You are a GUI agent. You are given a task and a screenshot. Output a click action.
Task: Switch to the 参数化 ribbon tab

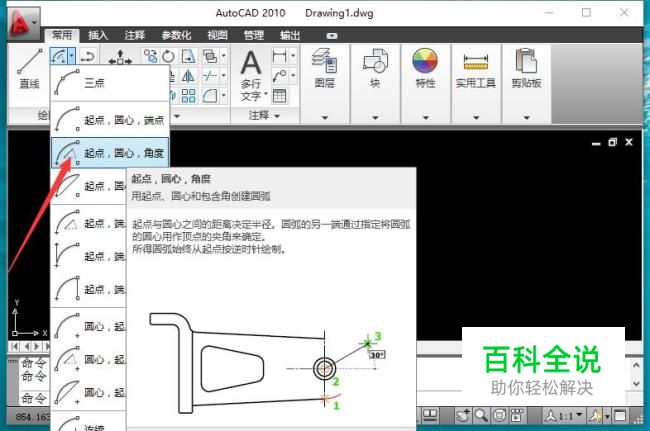pos(176,35)
